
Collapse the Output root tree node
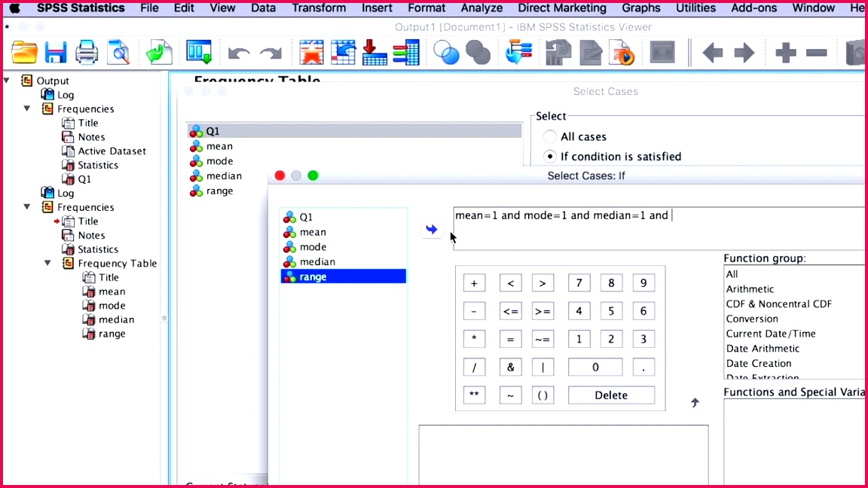click(7, 81)
